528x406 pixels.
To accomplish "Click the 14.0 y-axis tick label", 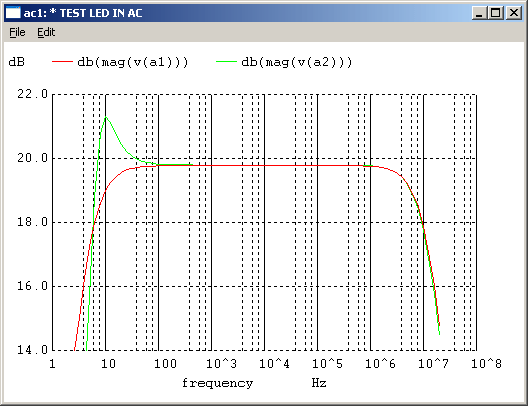I will coord(33,350).
